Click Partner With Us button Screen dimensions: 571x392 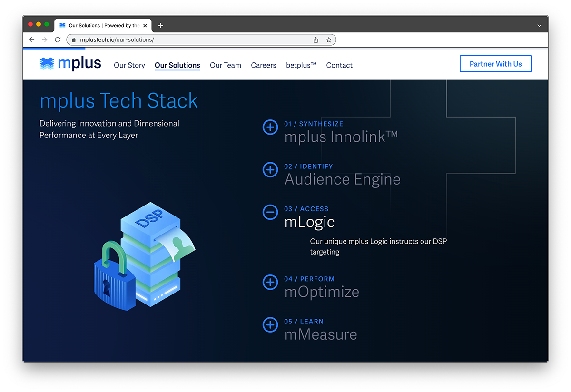(x=495, y=64)
